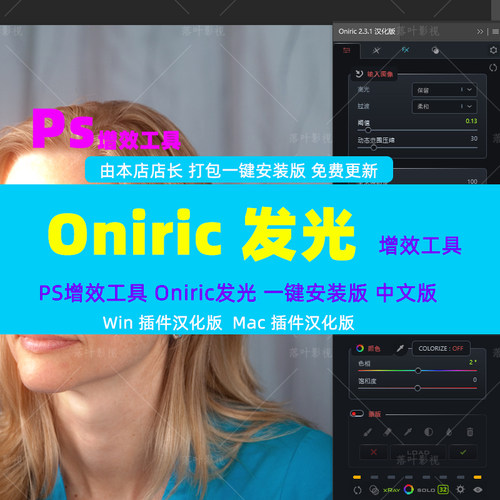
Task: Click the threshold value 0.13
Action: [x=471, y=121]
